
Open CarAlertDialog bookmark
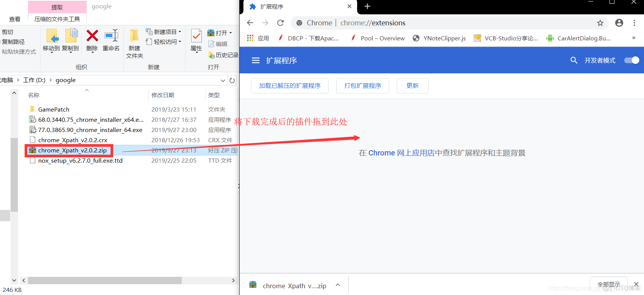pos(579,38)
